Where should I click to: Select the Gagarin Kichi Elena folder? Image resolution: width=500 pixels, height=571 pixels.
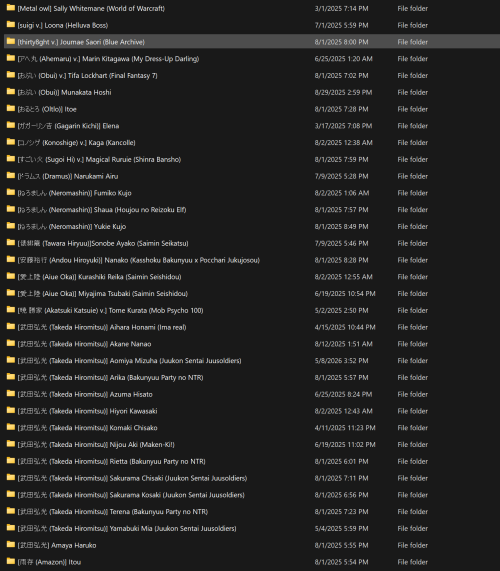coord(68,126)
